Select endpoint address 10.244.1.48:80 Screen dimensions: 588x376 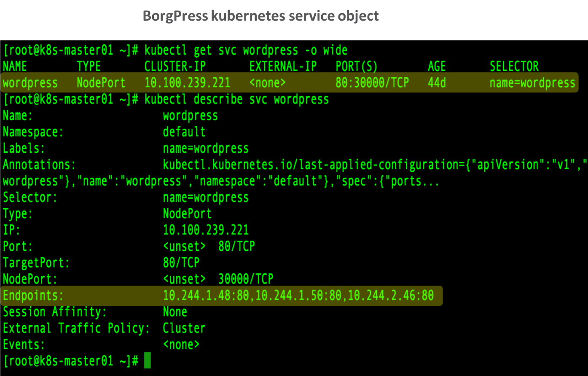pyautogui.click(x=206, y=296)
